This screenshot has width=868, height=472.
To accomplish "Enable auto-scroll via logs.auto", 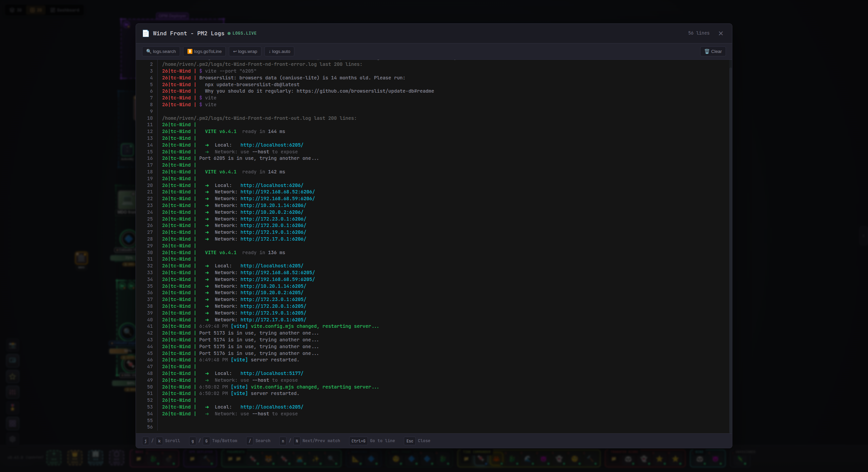I will pyautogui.click(x=279, y=51).
